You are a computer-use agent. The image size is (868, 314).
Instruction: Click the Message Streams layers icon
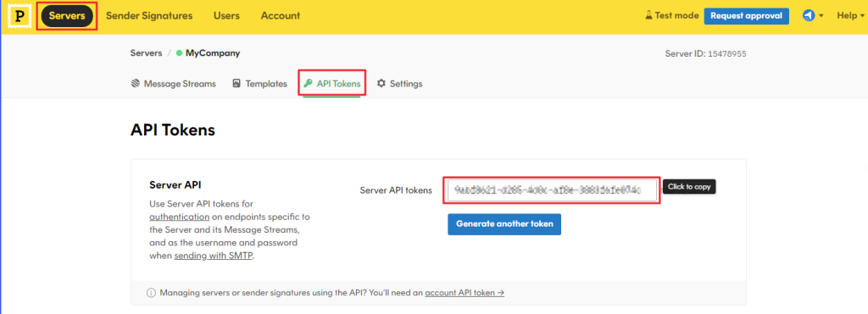tap(135, 84)
